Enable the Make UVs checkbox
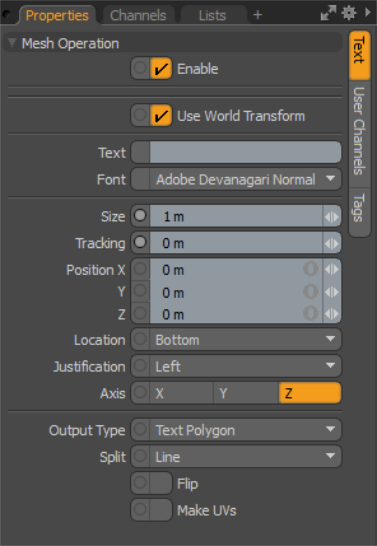 click(x=161, y=510)
